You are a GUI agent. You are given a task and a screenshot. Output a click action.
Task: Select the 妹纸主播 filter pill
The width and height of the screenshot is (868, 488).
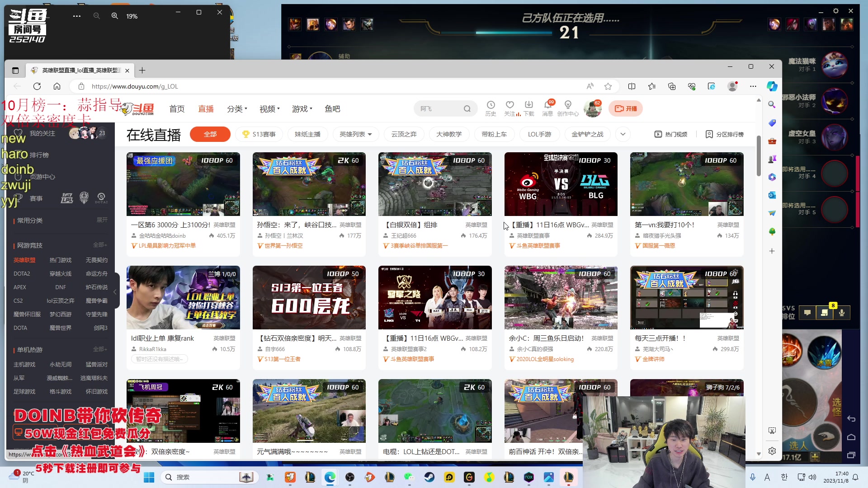(307, 134)
